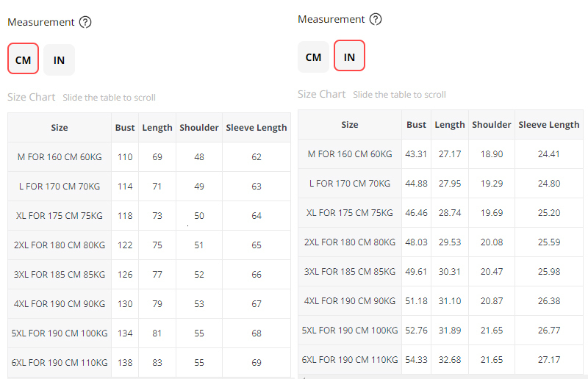Select 6XL FOR 190 CM 110KG in inch chart

click(350, 359)
